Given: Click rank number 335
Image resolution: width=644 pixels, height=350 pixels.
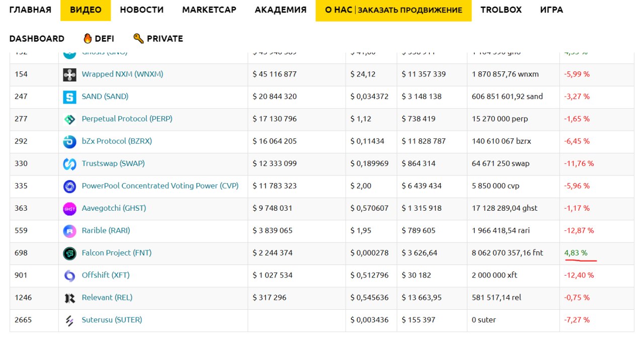Looking at the screenshot, I should (21, 186).
